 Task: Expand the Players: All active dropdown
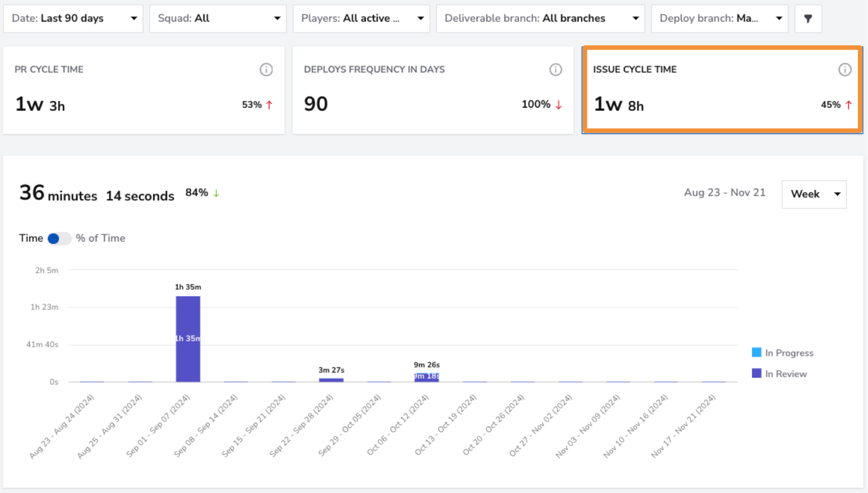[x=361, y=18]
